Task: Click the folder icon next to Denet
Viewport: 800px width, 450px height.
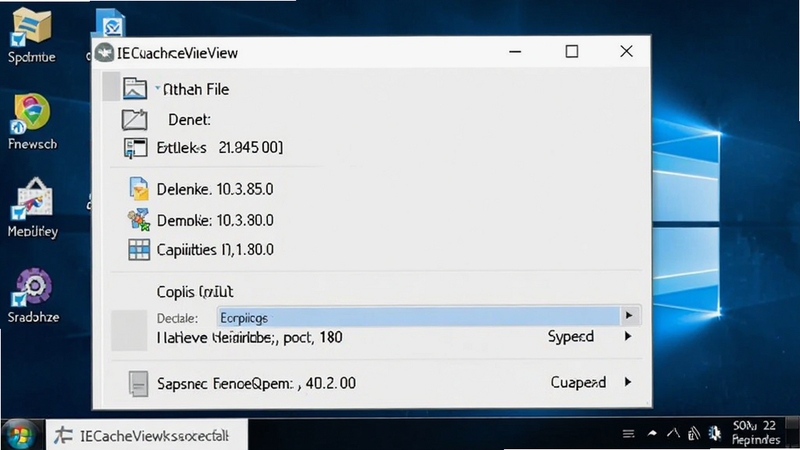Action: point(134,120)
